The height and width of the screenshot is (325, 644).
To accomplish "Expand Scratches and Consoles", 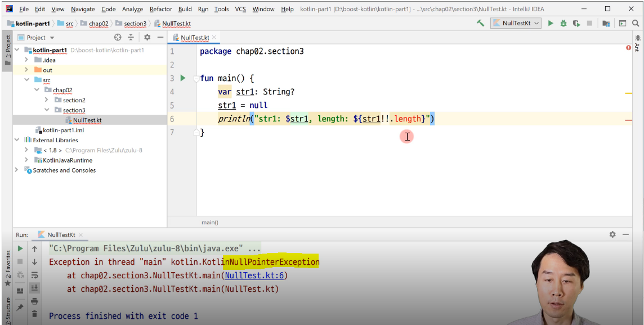I will pyautogui.click(x=17, y=170).
